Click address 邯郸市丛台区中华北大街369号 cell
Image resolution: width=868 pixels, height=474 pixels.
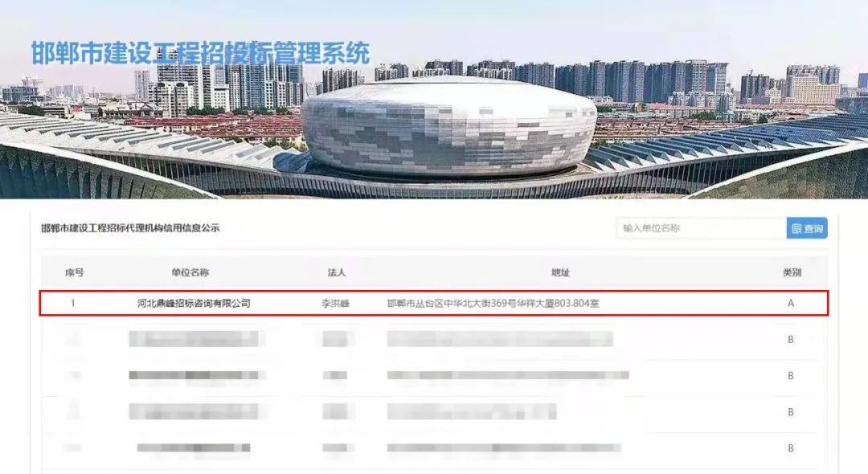(x=493, y=303)
